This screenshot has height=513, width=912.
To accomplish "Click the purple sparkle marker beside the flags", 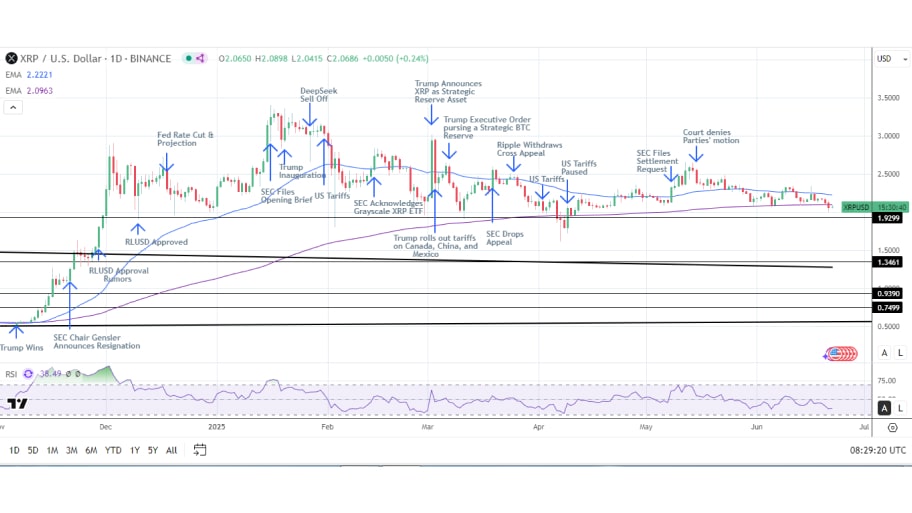I will coord(826,355).
